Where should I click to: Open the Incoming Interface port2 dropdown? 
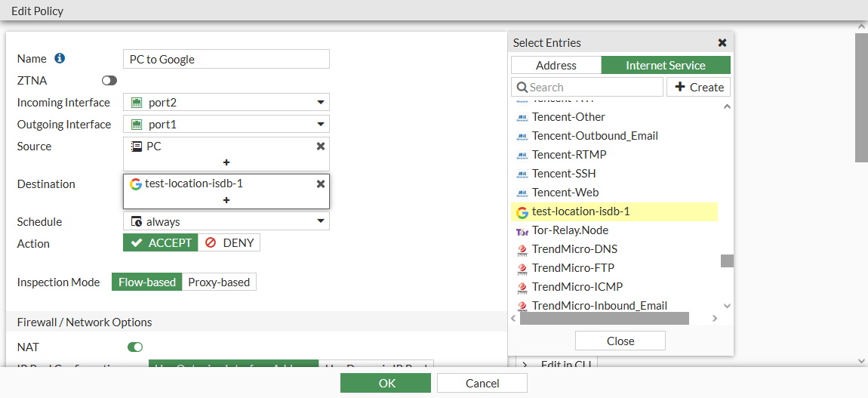(226, 103)
